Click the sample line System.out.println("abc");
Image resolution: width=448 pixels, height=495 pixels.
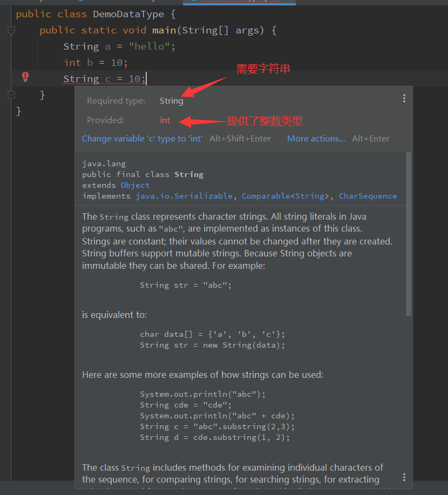point(203,395)
